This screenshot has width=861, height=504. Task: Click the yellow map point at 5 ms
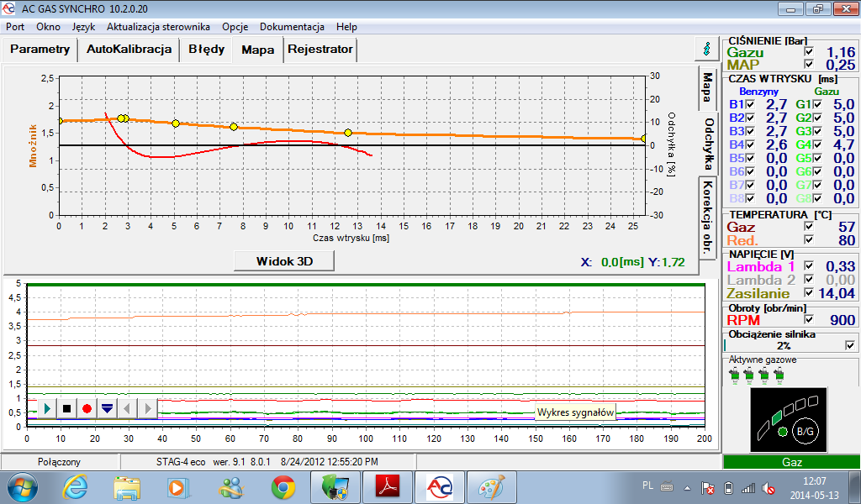point(176,123)
